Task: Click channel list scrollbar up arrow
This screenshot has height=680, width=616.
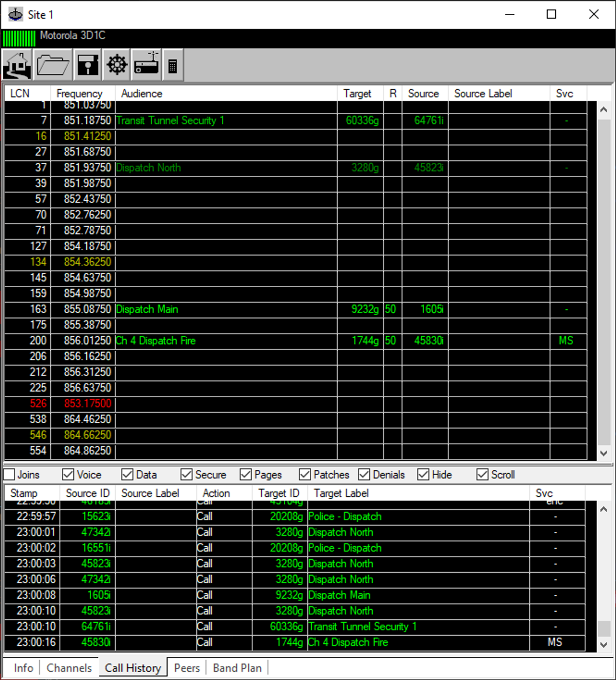Action: pos(603,110)
